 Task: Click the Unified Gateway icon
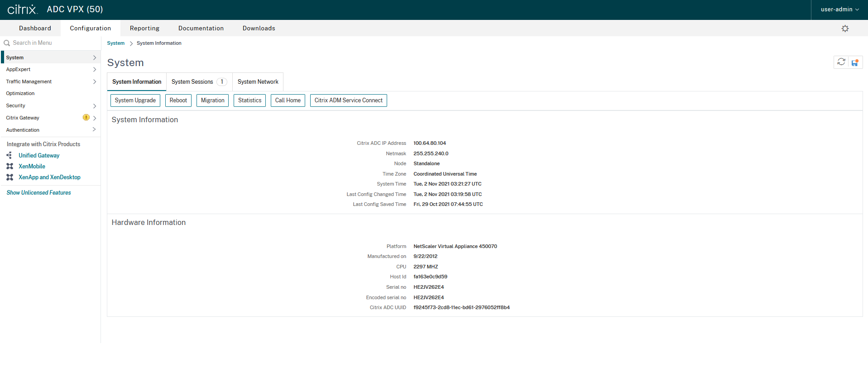pyautogui.click(x=10, y=155)
